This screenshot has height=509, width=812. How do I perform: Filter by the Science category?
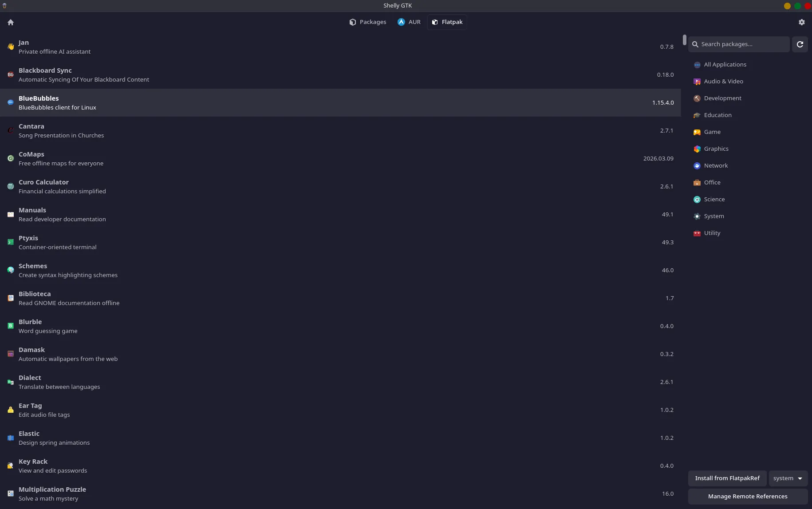click(748, 200)
